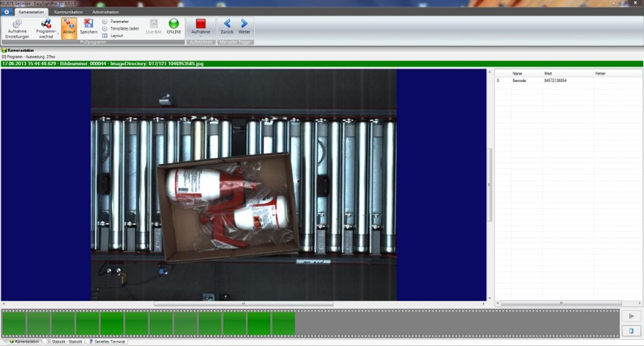Click the Programmwechsel icon

click(46, 28)
